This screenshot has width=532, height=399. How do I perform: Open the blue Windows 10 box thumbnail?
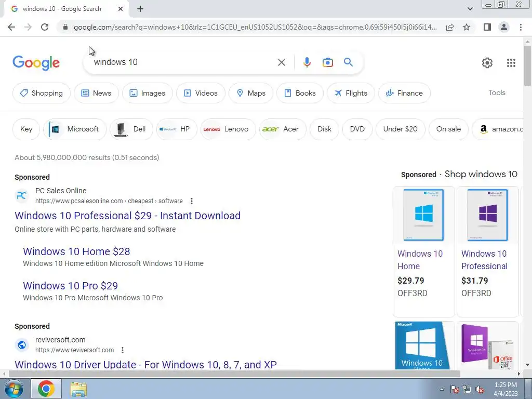(x=423, y=345)
